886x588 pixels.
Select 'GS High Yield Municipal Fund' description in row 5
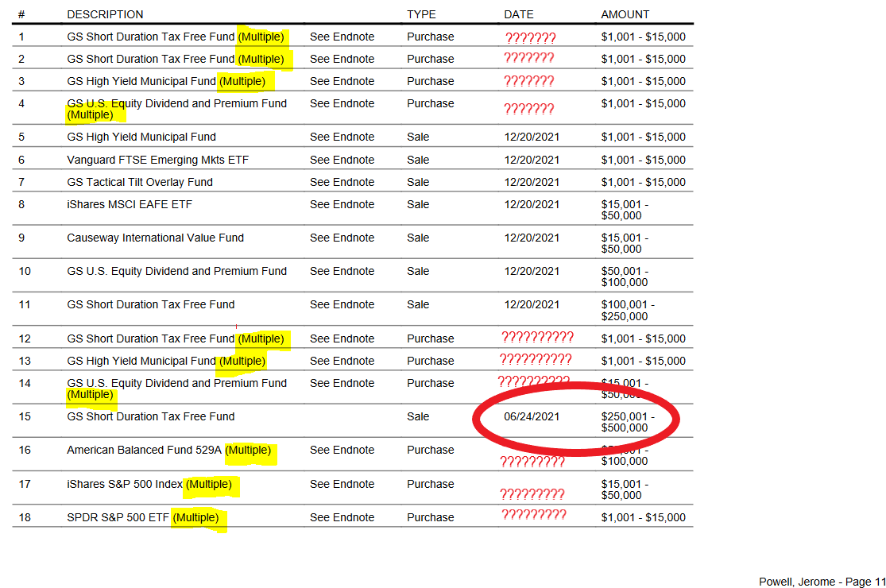[141, 137]
